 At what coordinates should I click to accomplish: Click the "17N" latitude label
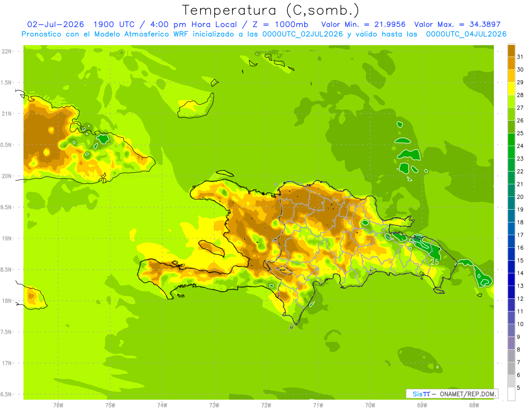[6, 363]
